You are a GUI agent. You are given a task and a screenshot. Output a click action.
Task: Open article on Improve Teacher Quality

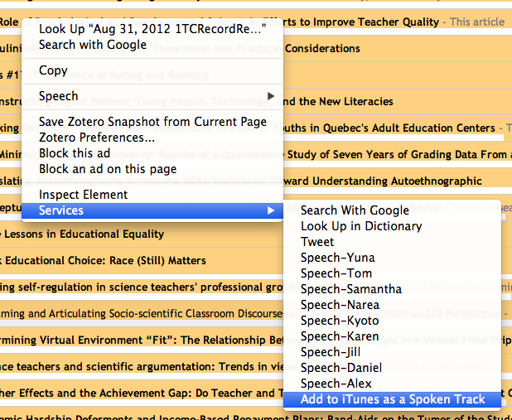point(361,22)
